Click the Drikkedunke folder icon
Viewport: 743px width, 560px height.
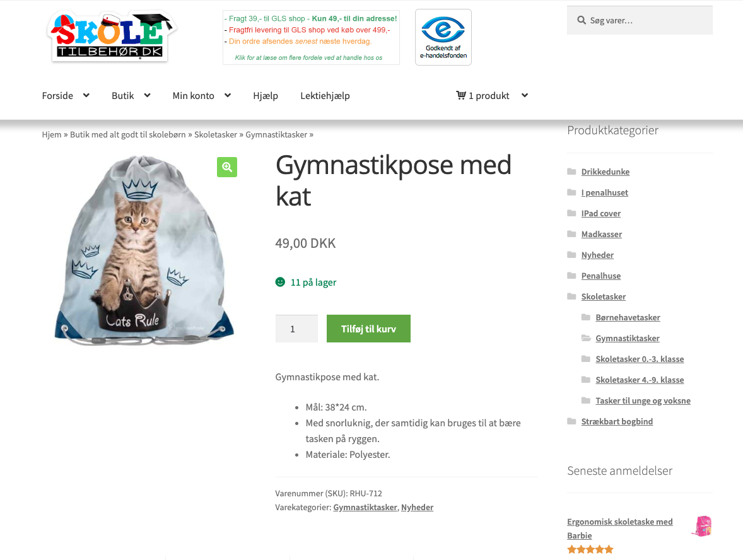pyautogui.click(x=572, y=172)
